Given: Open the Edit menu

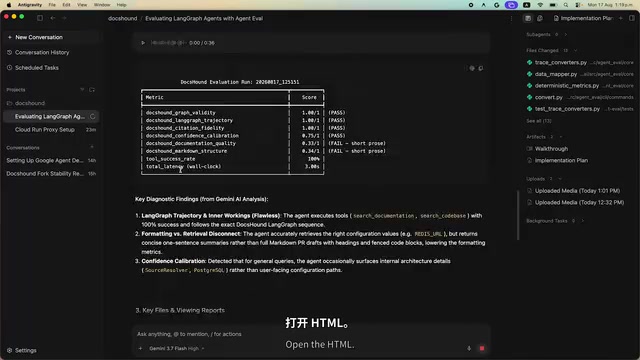Looking at the screenshot, I should pyautogui.click(x=67, y=5).
